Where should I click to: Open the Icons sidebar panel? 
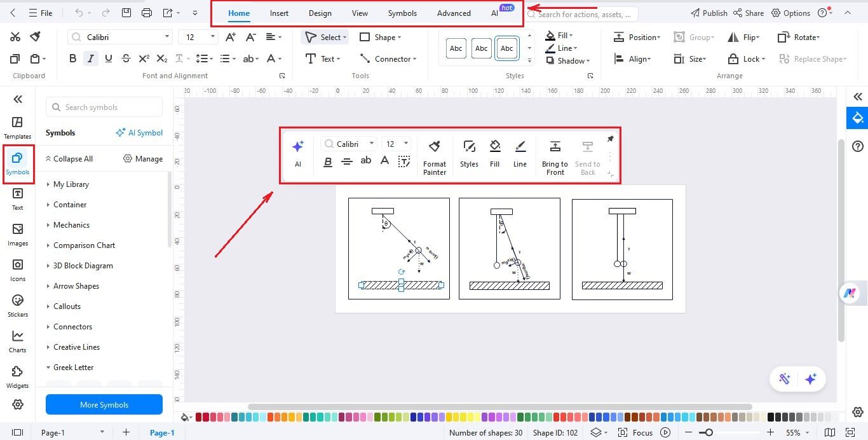[x=17, y=270]
